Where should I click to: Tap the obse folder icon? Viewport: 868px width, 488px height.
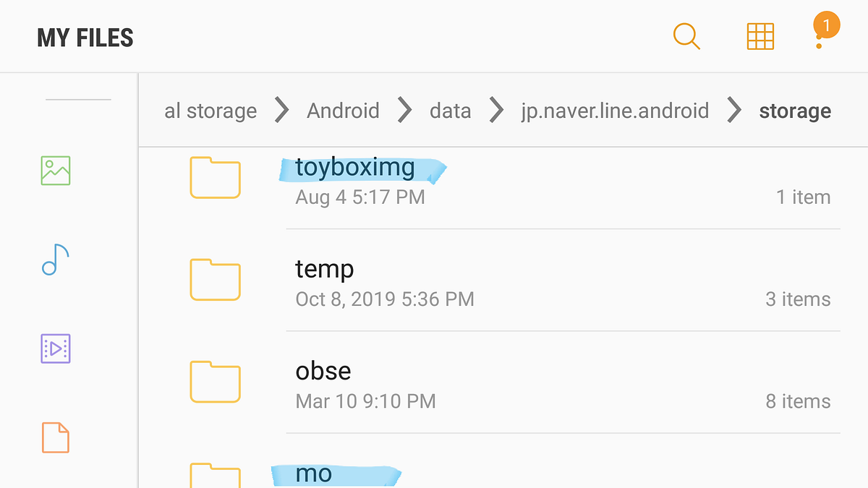(215, 382)
